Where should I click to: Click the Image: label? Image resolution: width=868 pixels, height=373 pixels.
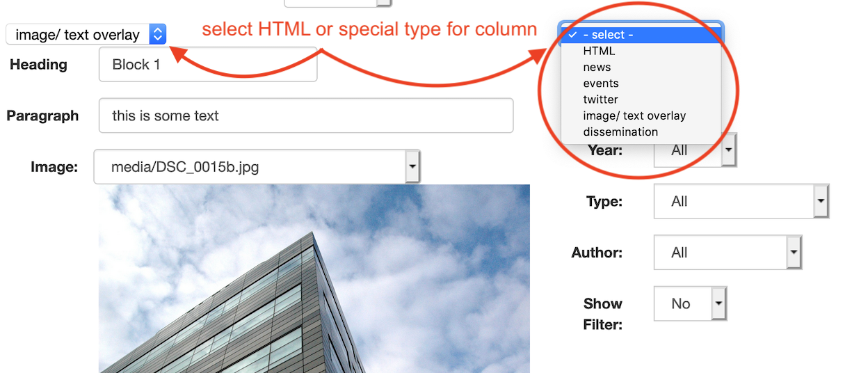click(x=54, y=167)
